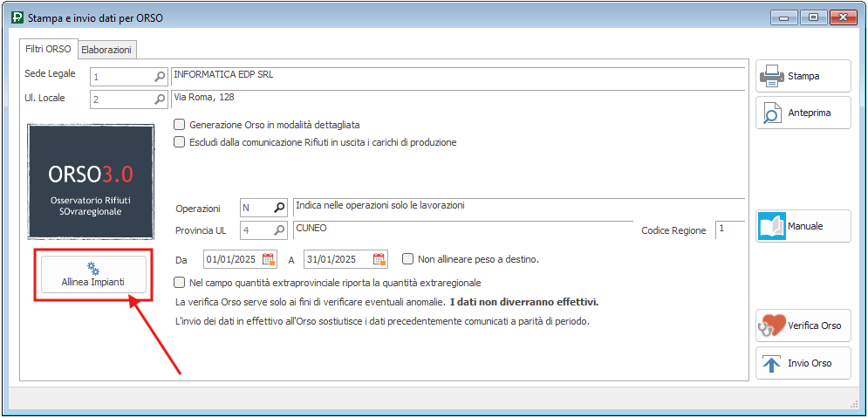Click the printer icon for Stampa
The width and height of the screenshot is (868, 418).
772,77
